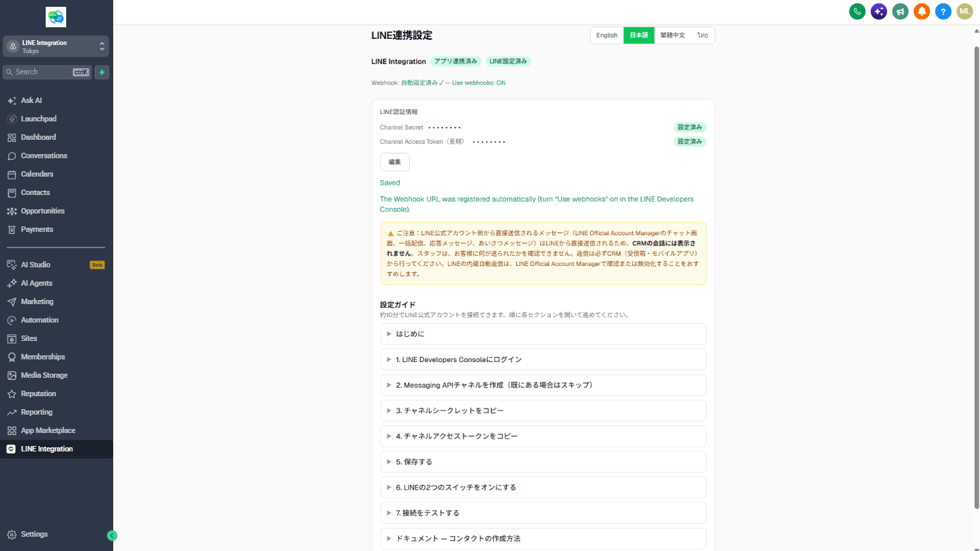Expand 1. LINE Developers Consoleにログイン section
The image size is (980, 551).
(x=543, y=359)
